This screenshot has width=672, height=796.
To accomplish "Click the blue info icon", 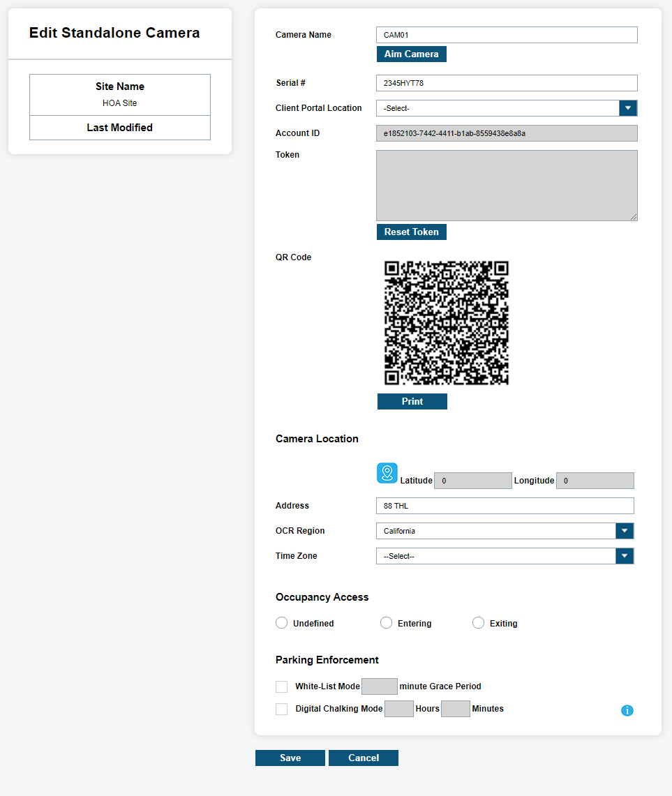I will [627, 710].
